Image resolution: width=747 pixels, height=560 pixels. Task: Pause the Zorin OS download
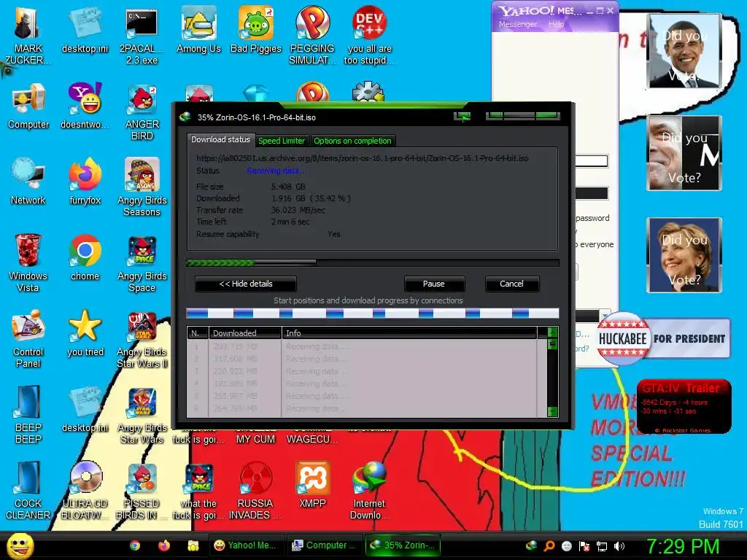click(x=433, y=284)
